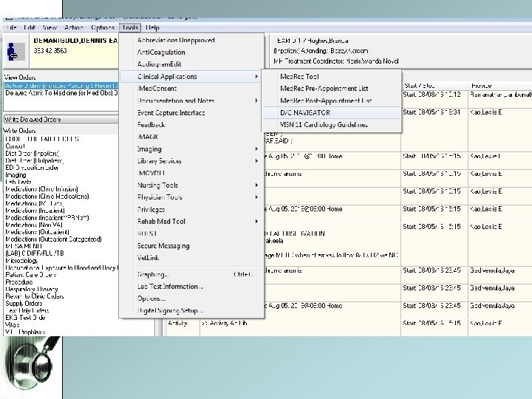Choose Respiratory Therapy order type
Screen dimensions: 532x399
click(32, 289)
